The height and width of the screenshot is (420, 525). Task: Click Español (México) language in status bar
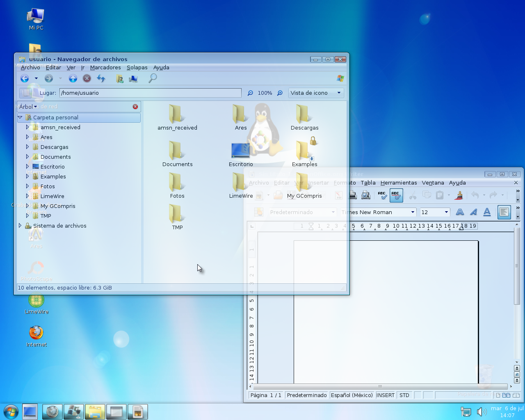pyautogui.click(x=352, y=395)
